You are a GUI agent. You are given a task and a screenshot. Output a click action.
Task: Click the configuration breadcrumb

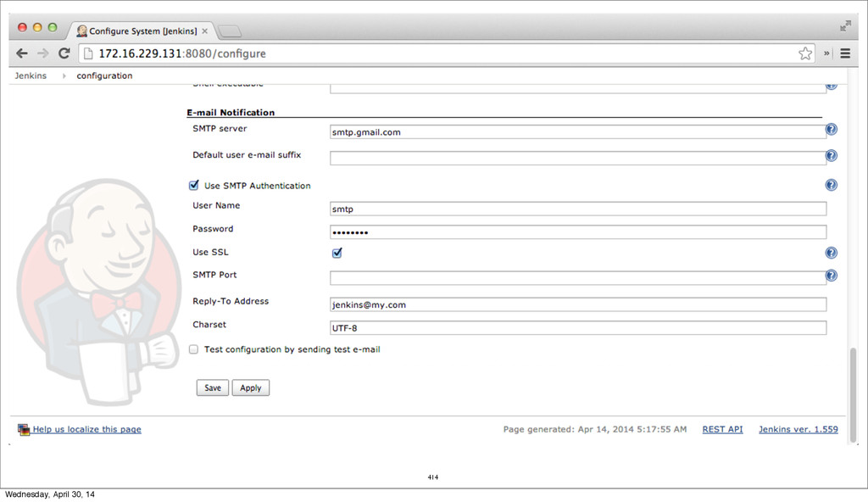tap(104, 75)
